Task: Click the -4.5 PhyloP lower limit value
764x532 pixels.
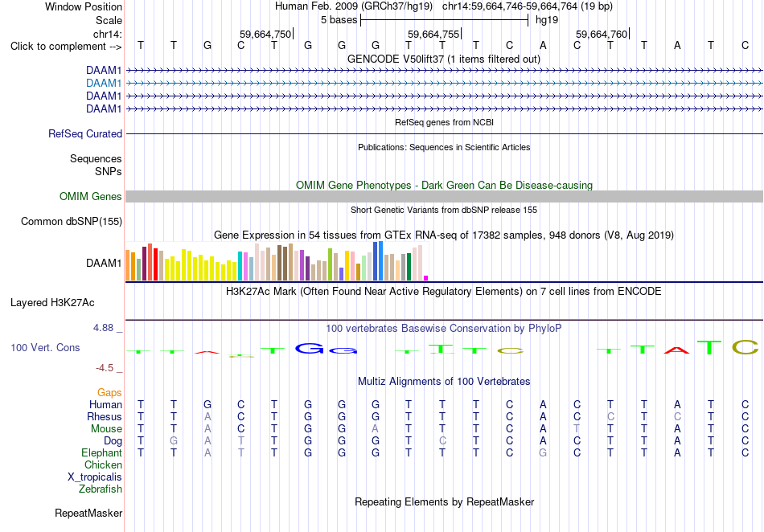Action: point(105,368)
